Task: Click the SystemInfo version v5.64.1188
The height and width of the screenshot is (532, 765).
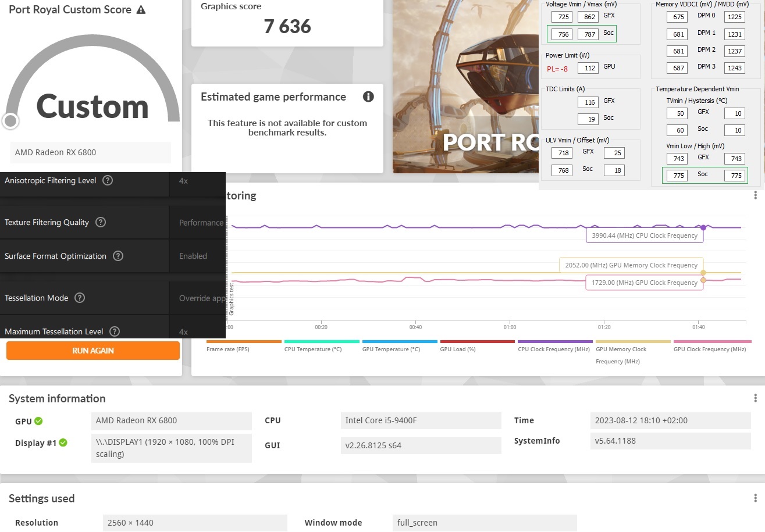Action: (671, 441)
